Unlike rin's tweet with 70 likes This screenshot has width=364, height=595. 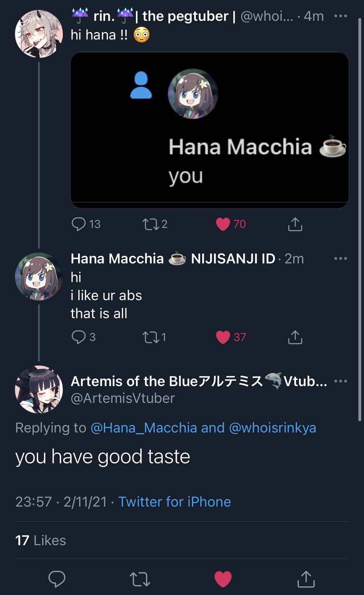click(x=223, y=224)
